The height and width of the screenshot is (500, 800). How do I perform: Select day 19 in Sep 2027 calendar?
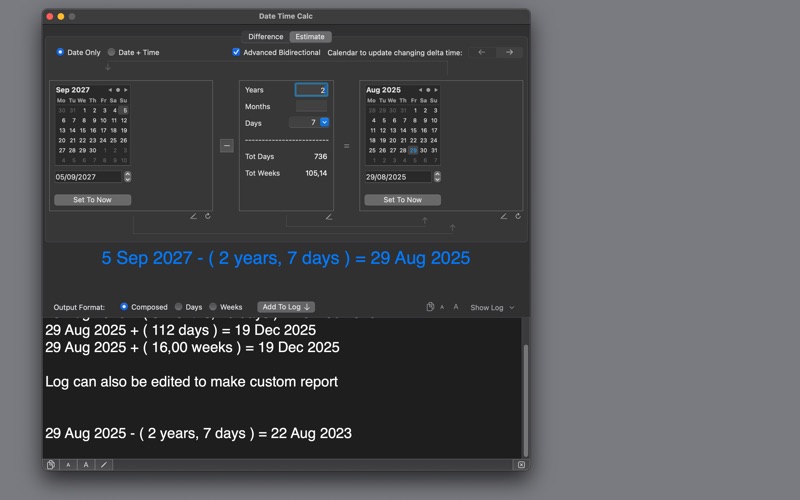(x=123, y=130)
